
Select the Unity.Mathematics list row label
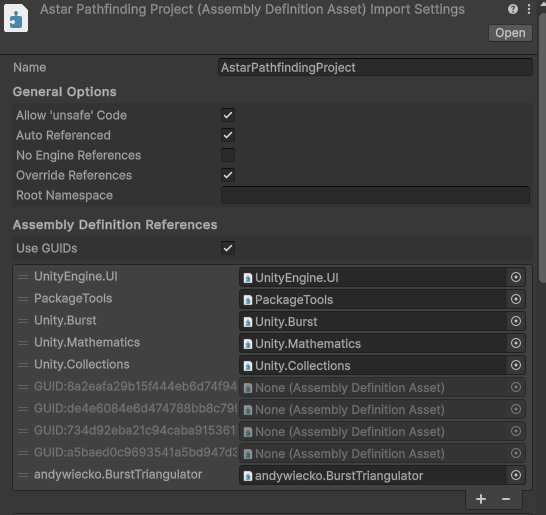[87, 342]
